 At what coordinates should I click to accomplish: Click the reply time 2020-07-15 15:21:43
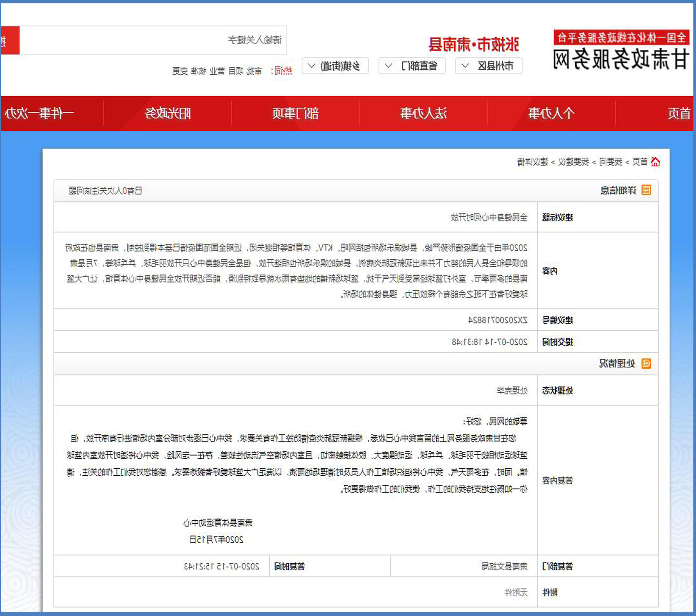click(222, 566)
